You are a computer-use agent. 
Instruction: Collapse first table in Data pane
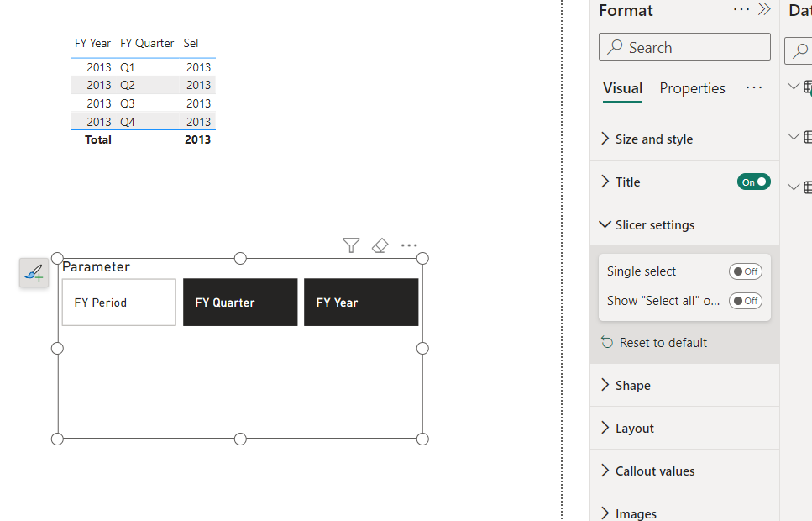pos(794,86)
